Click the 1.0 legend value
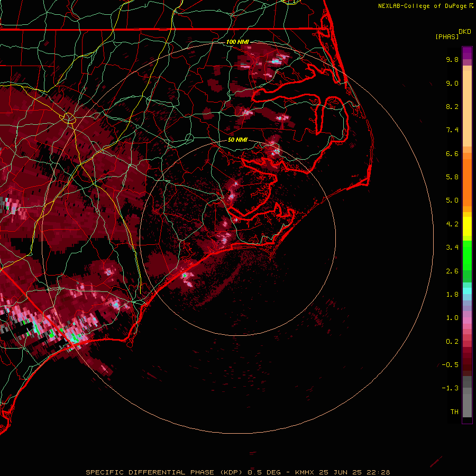This screenshot has height=476, width=476. pyautogui.click(x=452, y=318)
